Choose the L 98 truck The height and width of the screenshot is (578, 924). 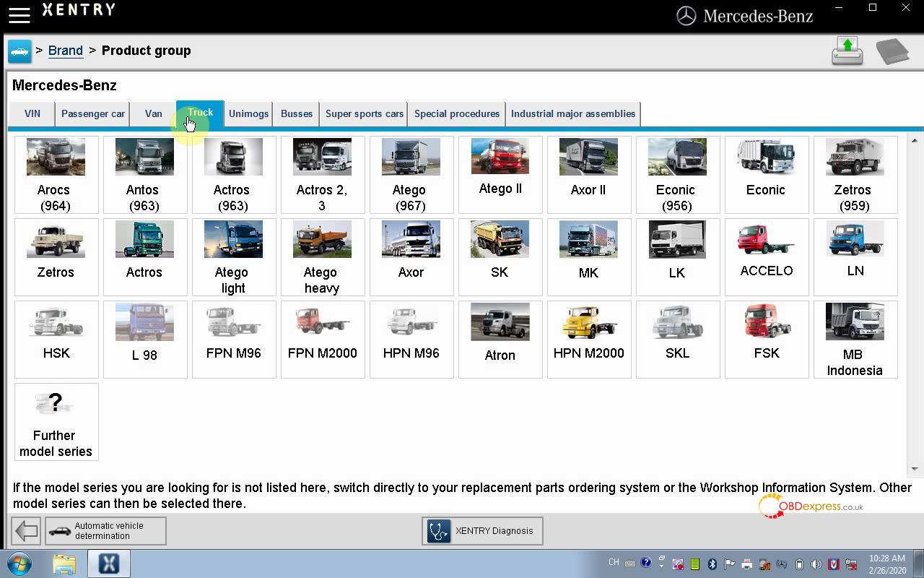[x=145, y=340]
